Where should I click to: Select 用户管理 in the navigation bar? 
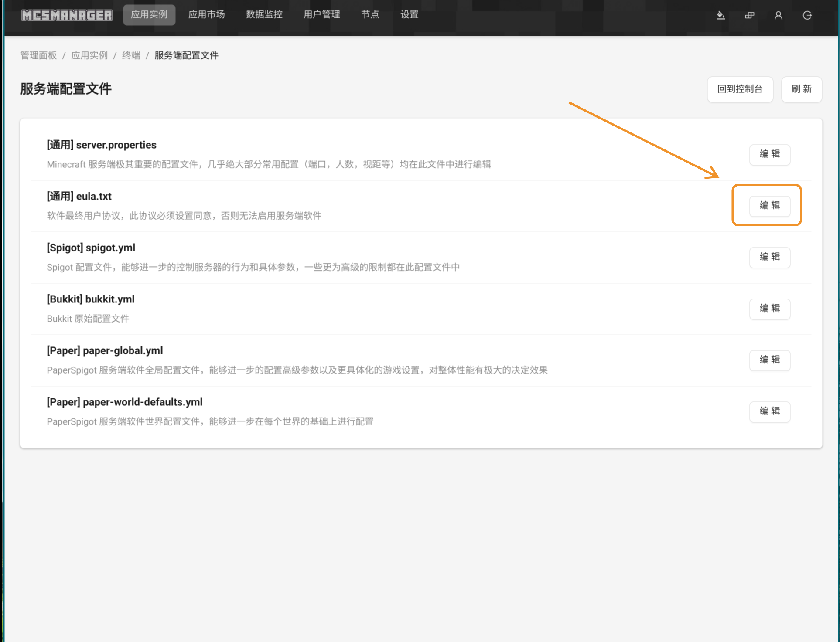tap(322, 15)
